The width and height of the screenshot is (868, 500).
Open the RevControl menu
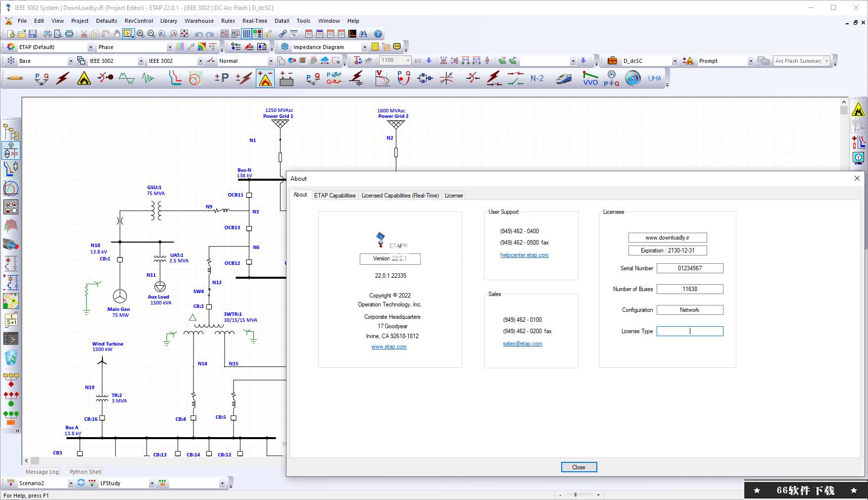click(139, 21)
